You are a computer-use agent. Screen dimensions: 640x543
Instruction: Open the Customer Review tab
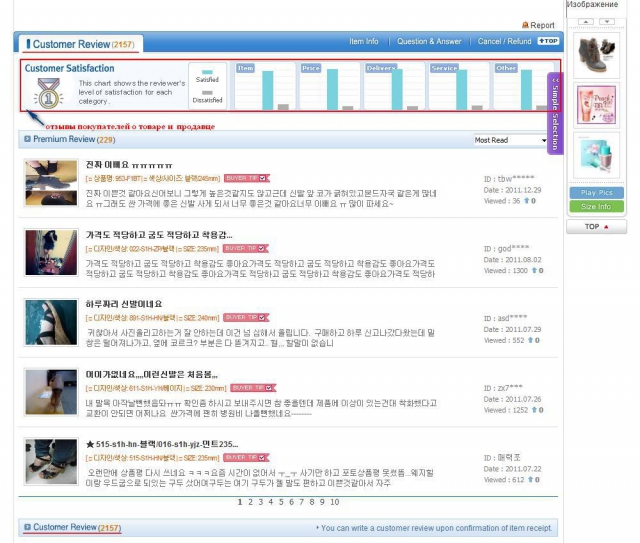81,44
